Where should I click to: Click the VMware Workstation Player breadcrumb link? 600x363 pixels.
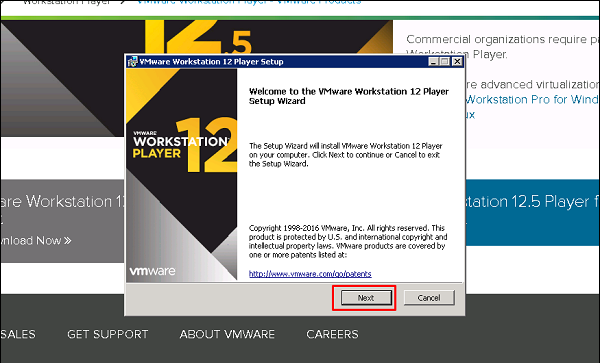point(249,2)
